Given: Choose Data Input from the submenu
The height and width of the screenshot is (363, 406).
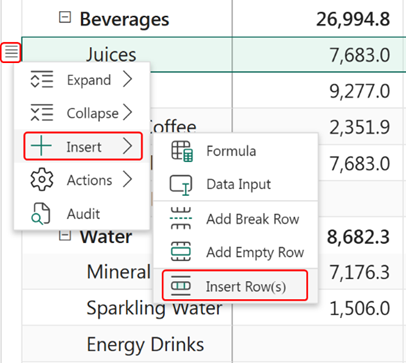Looking at the screenshot, I should (235, 184).
